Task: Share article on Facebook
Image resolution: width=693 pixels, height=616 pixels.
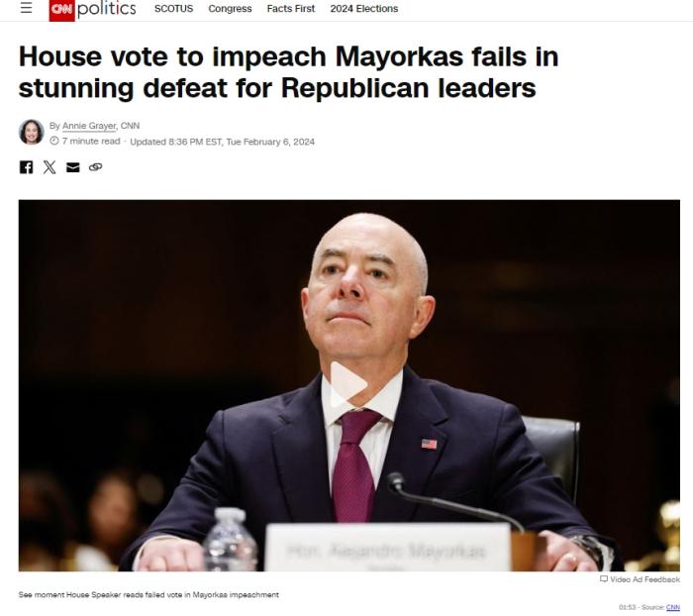Action: [x=26, y=166]
